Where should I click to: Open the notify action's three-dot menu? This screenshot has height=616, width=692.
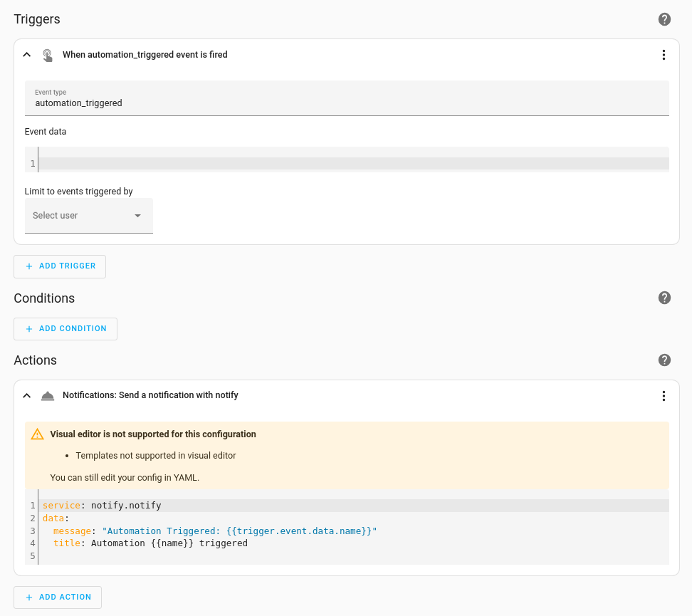(664, 396)
